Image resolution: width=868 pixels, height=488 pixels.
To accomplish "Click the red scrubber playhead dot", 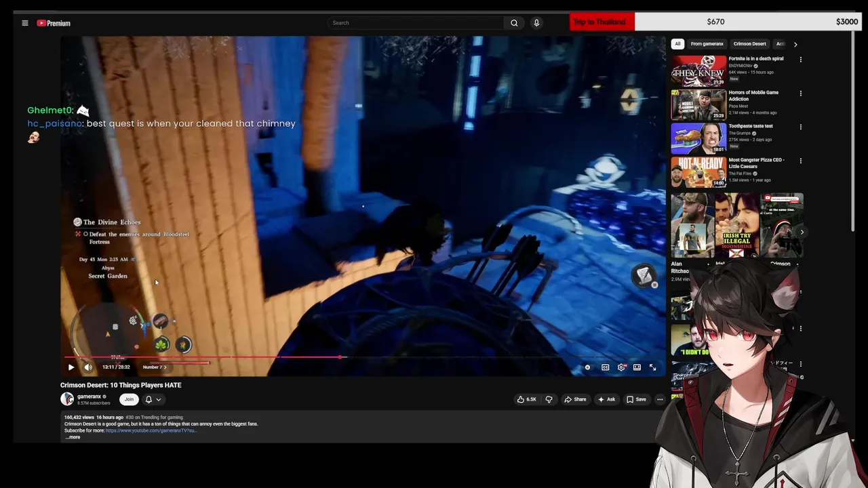I will point(340,357).
